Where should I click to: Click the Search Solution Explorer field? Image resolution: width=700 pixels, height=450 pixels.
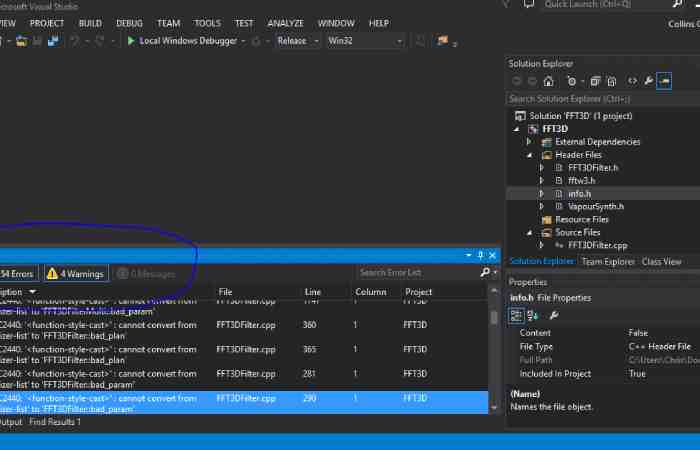(603, 99)
